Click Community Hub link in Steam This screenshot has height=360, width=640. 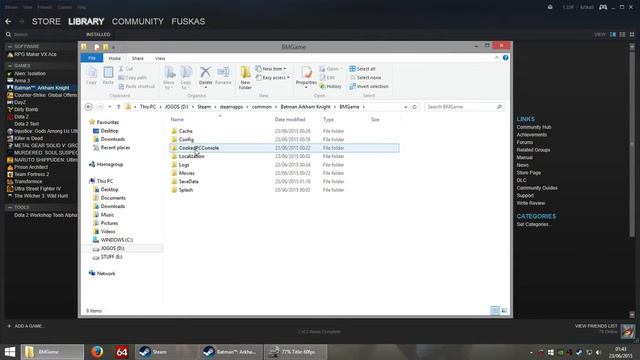[534, 127]
